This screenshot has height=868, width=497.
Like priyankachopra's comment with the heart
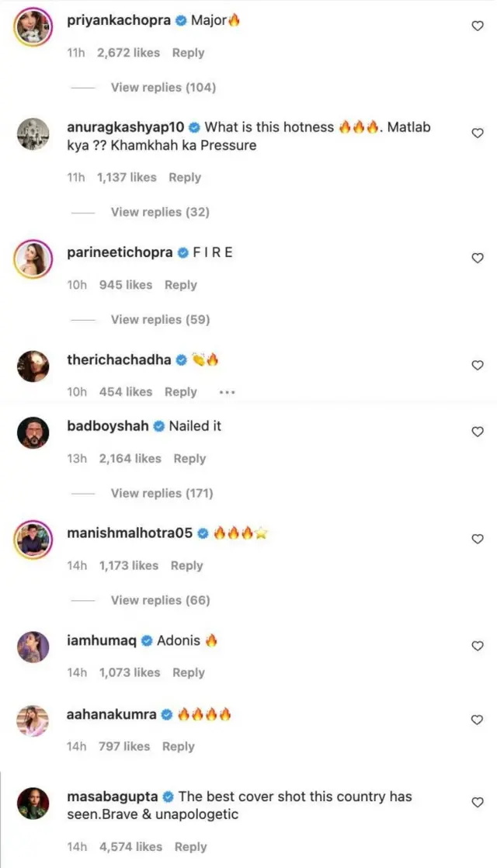point(478,26)
